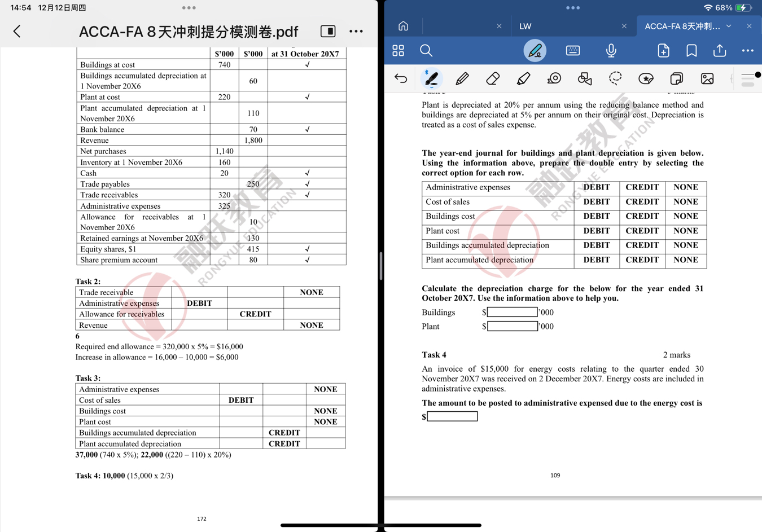Add a new page
The width and height of the screenshot is (762, 532).
[x=663, y=51]
